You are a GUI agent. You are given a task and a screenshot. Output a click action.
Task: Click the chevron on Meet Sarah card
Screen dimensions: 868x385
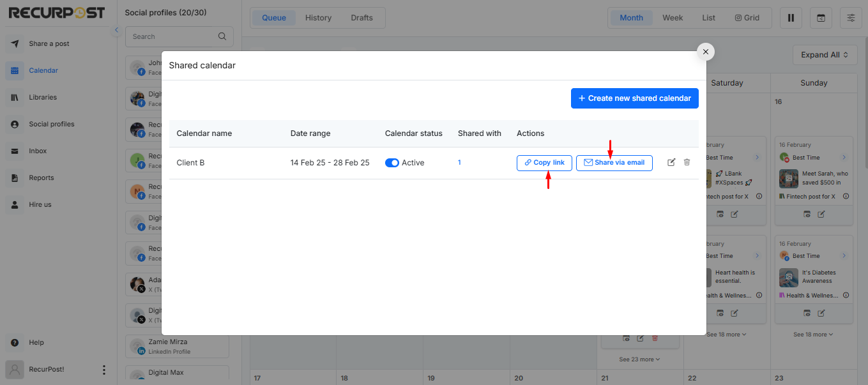click(844, 158)
